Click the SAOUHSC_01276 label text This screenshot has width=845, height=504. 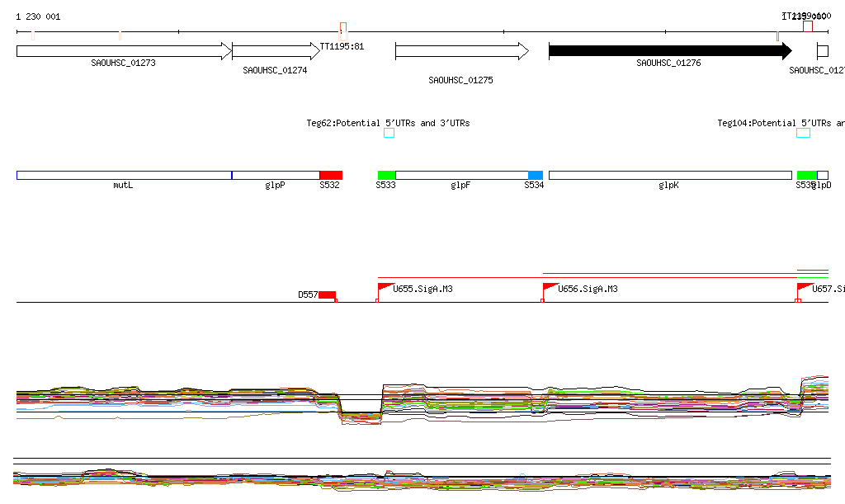pyautogui.click(x=668, y=63)
